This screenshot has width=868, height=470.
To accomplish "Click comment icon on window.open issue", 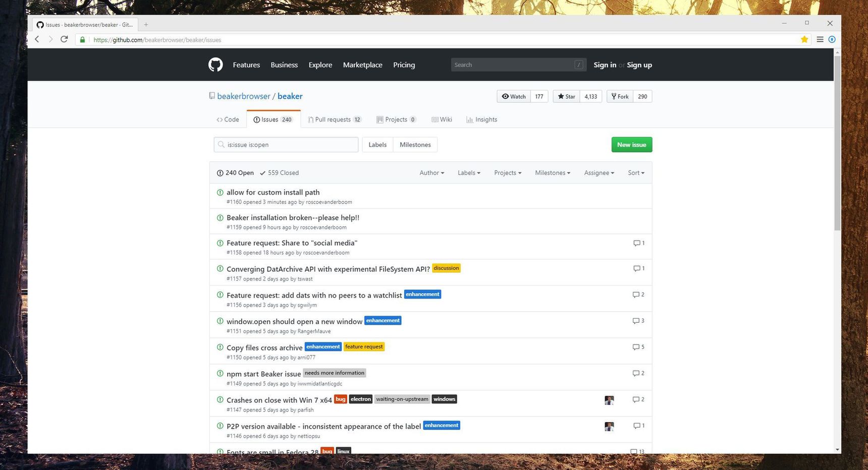I will click(x=636, y=321).
